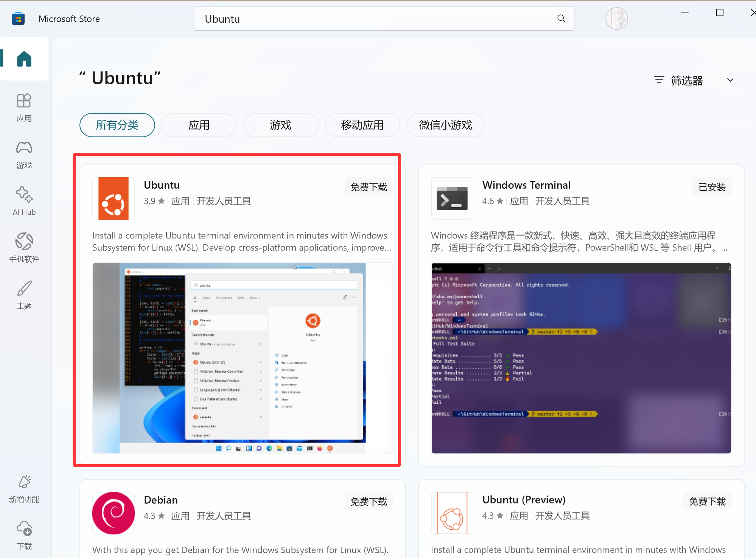Click the 筛选器 filter lines icon
This screenshot has height=558, width=756.
point(659,80)
